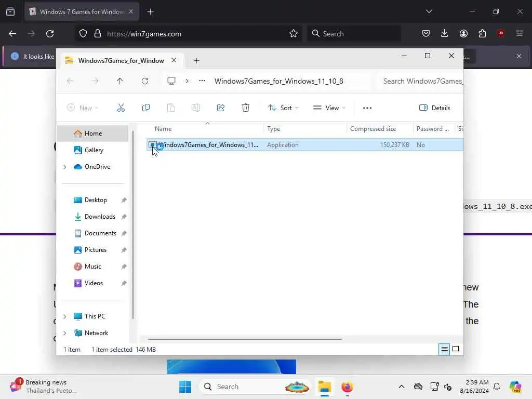Click the Copy icon in Explorer toolbar

146,108
